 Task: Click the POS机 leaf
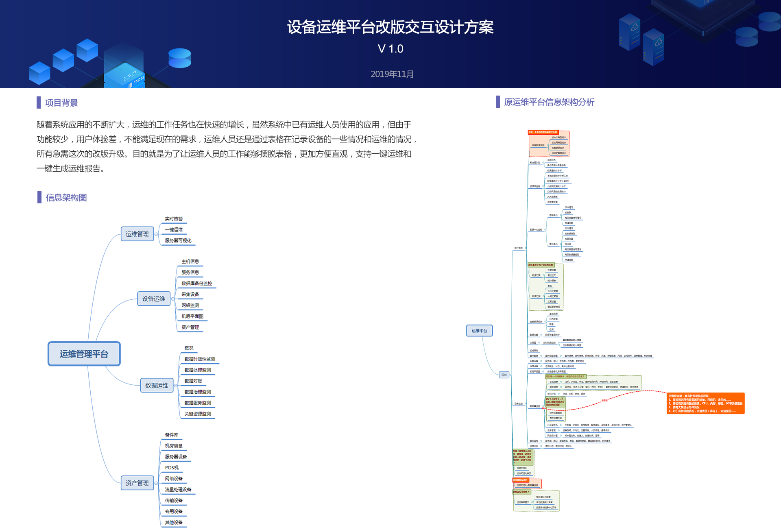click(x=172, y=468)
